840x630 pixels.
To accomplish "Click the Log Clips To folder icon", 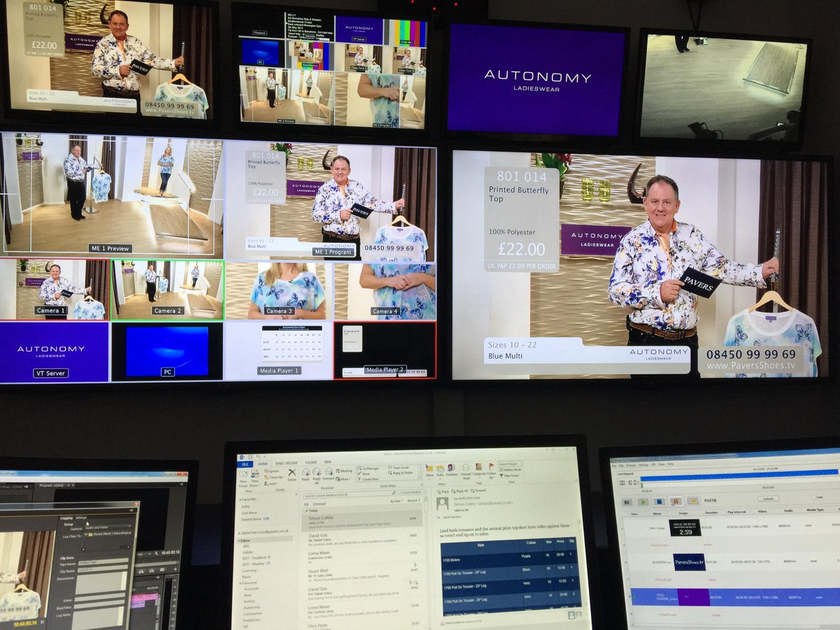I will (x=90, y=534).
